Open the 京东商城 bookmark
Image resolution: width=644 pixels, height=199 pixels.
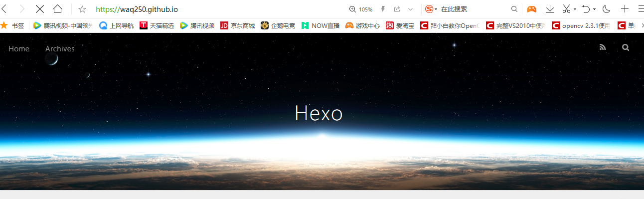point(237,25)
